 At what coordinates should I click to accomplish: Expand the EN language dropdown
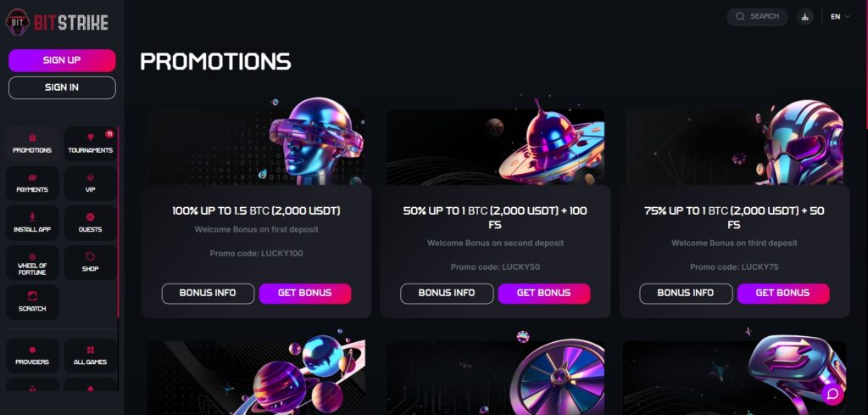[x=840, y=16]
